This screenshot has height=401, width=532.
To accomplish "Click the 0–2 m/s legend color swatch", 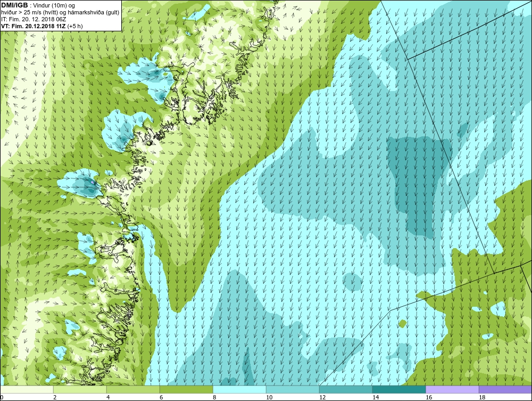I will point(27,389).
